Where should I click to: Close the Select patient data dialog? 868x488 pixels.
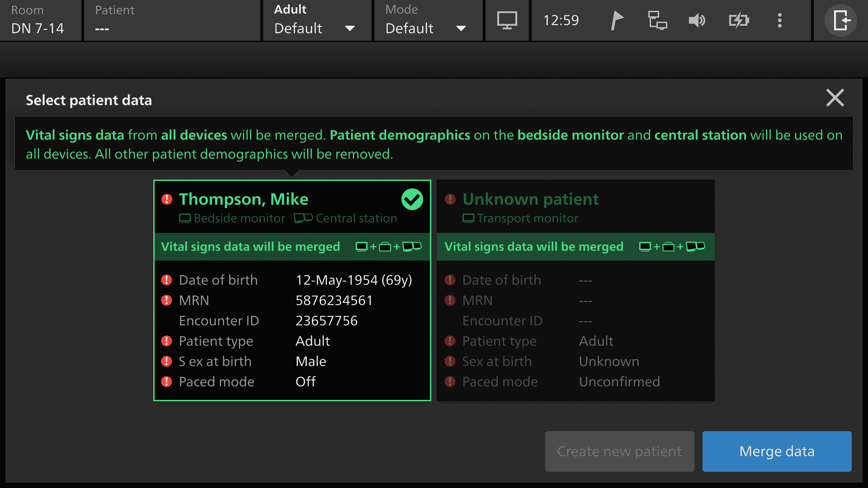pyautogui.click(x=835, y=98)
